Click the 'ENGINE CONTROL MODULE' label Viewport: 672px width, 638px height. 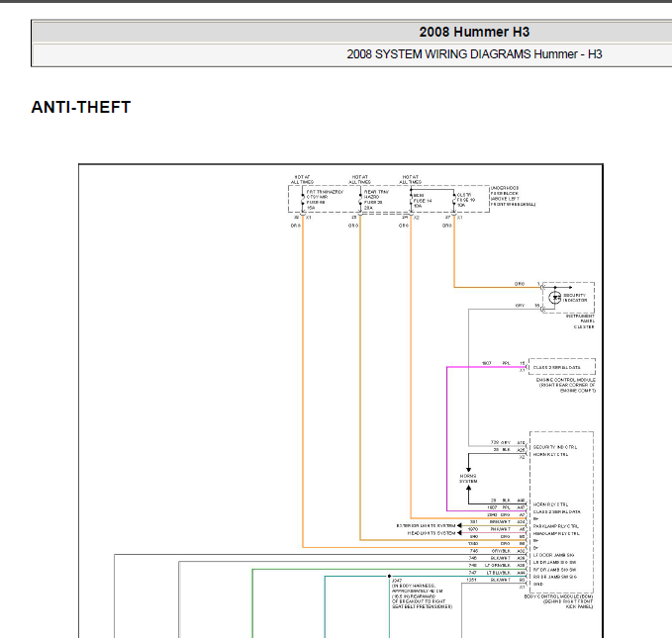[x=566, y=385]
